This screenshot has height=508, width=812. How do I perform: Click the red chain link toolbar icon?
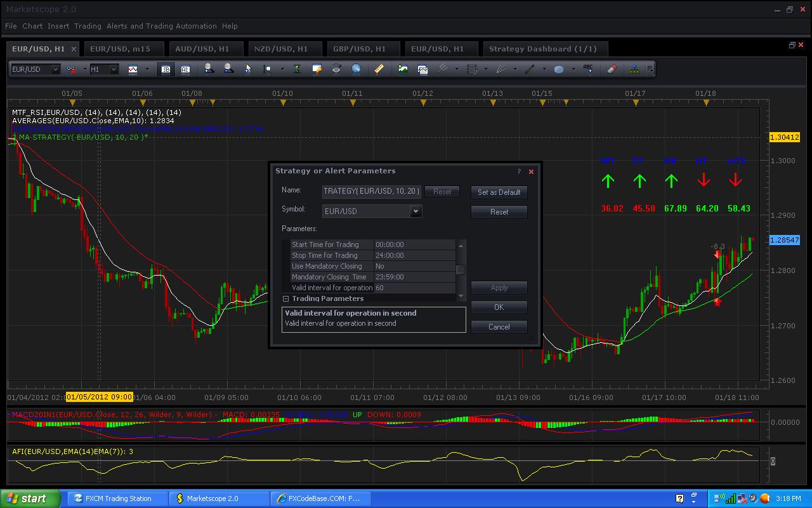click(x=71, y=69)
